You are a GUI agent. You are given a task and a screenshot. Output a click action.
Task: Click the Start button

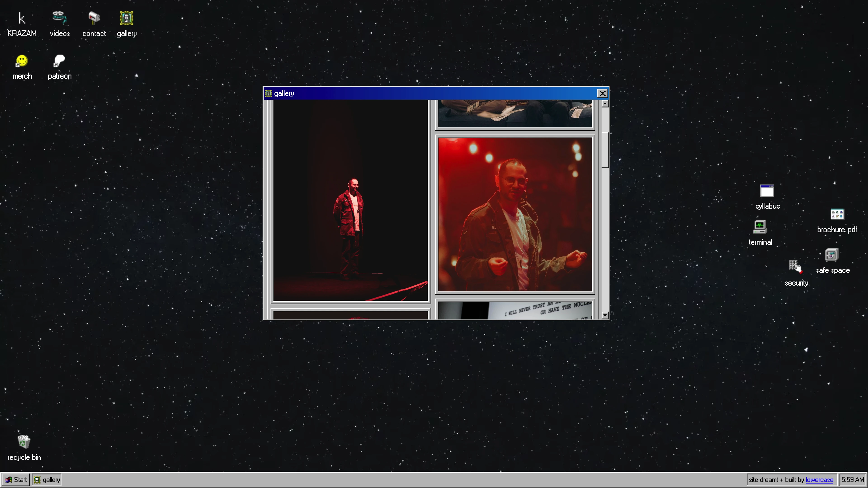[x=16, y=480]
